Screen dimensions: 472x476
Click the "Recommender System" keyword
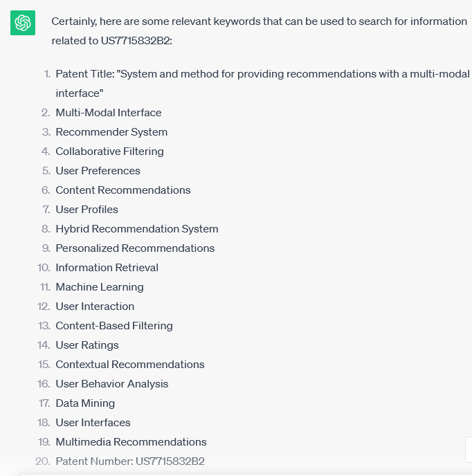pyautogui.click(x=111, y=132)
